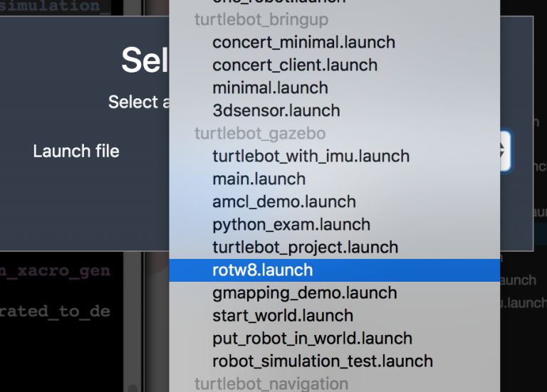Select robot_simulation_test.launch
This screenshot has width=547, height=392.
click(334, 361)
